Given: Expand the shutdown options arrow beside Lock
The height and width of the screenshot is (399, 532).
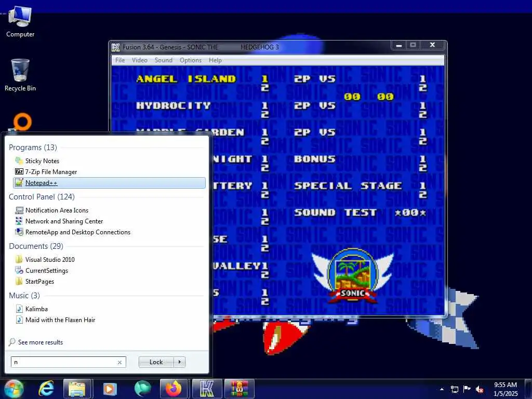Looking at the screenshot, I should click(179, 362).
